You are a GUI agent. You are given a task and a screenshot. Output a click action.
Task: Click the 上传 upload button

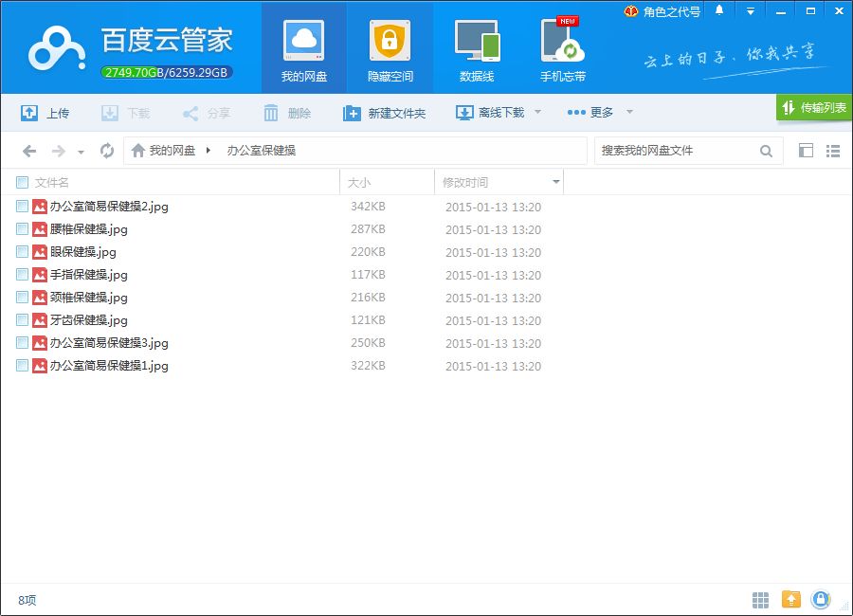click(x=45, y=113)
